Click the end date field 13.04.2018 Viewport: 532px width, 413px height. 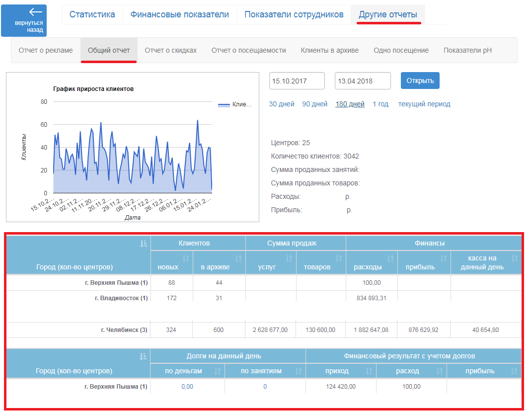tap(363, 81)
